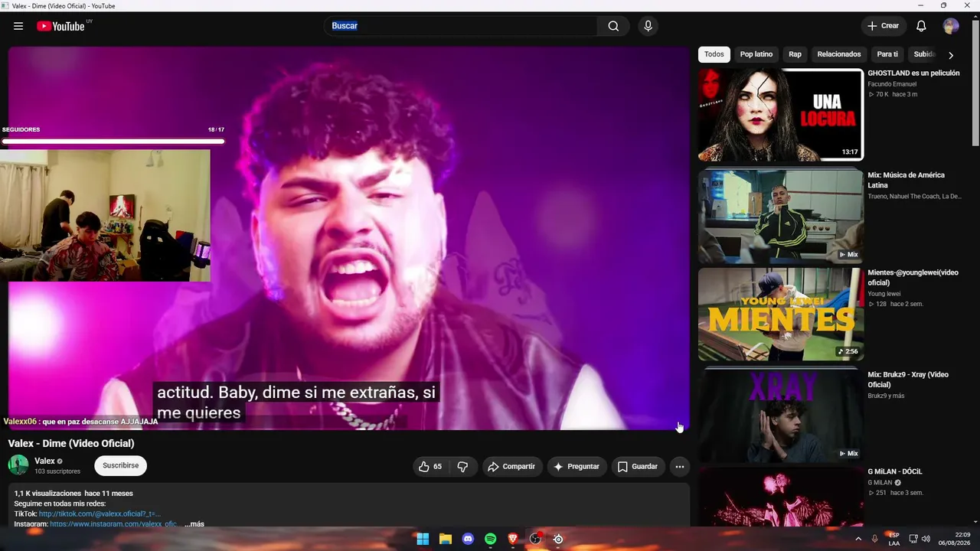Expand the description with "...más"

(x=194, y=524)
